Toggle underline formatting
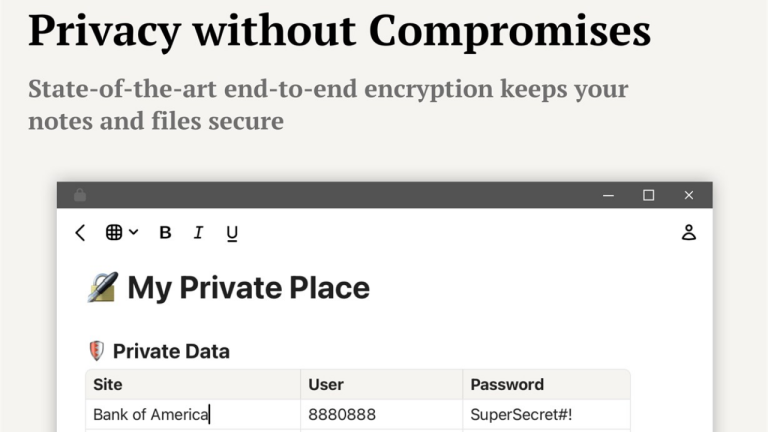This screenshot has width=768, height=432. [x=232, y=233]
